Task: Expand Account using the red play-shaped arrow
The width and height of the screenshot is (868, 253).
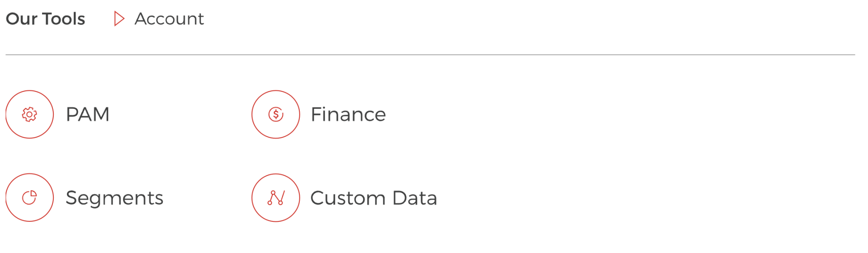Action: 119,19
